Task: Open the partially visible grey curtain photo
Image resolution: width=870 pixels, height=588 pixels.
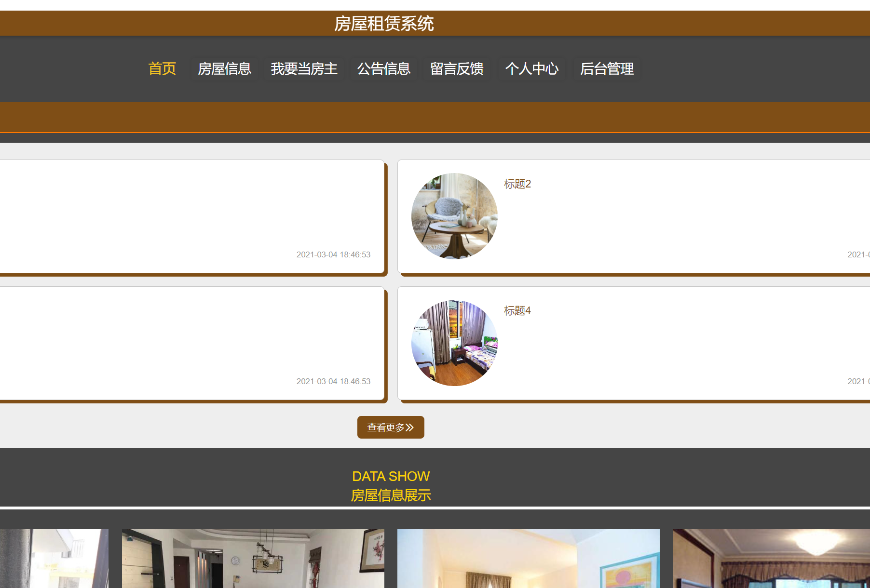Action: pyautogui.click(x=54, y=559)
